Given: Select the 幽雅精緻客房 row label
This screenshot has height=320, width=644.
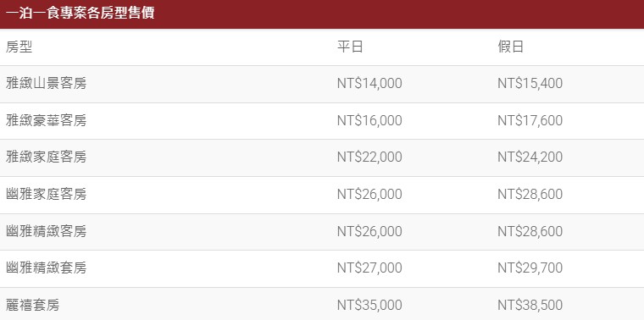Looking at the screenshot, I should [x=46, y=231].
